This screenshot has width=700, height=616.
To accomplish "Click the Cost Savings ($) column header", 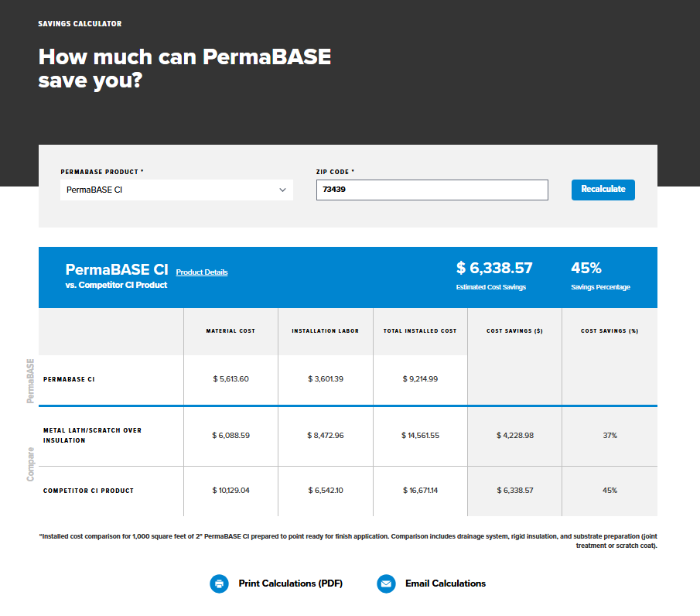I will point(514,330).
